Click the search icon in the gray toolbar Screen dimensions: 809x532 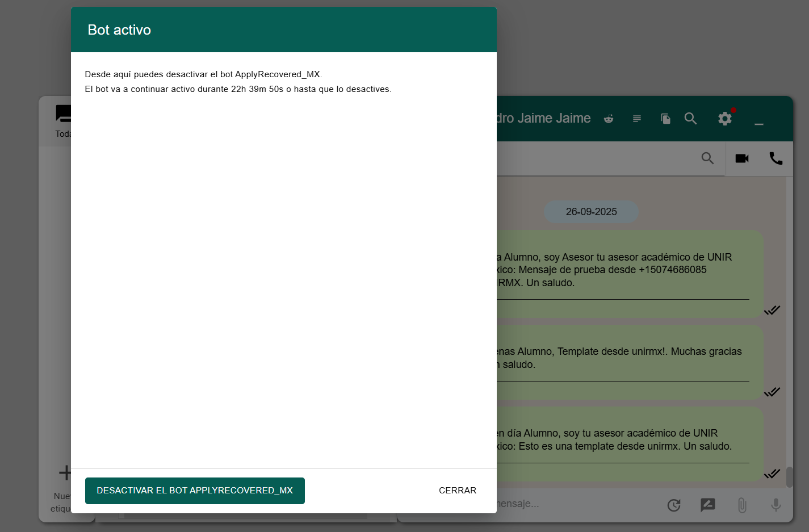(x=707, y=158)
